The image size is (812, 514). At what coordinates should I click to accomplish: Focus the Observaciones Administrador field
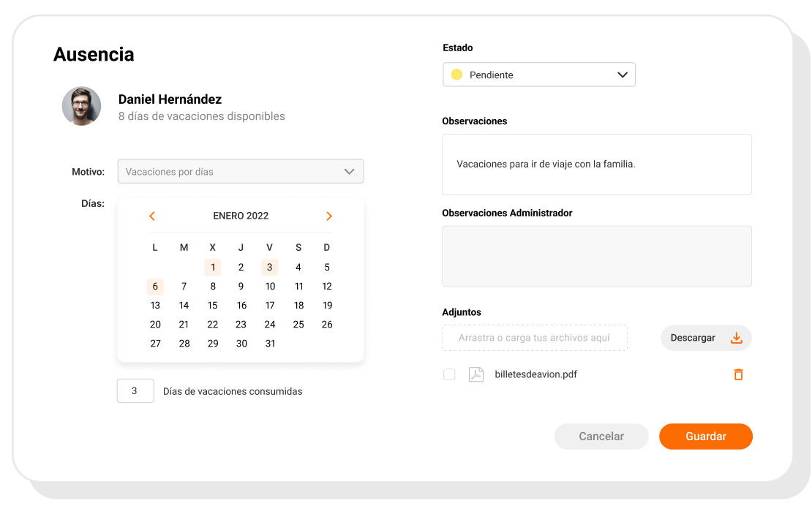point(597,256)
